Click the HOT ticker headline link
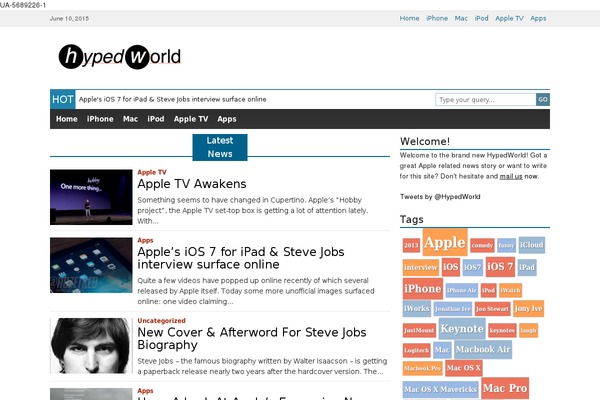The image size is (600, 400). coord(173,100)
